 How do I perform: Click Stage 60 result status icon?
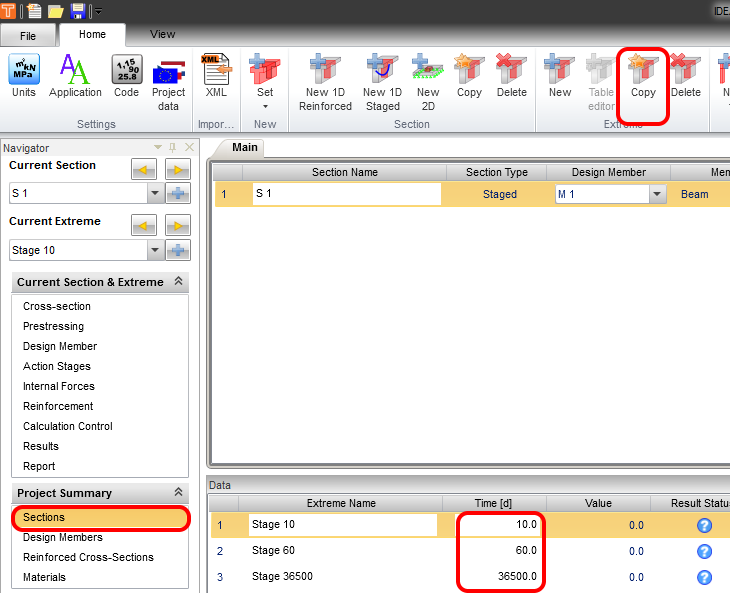click(704, 551)
